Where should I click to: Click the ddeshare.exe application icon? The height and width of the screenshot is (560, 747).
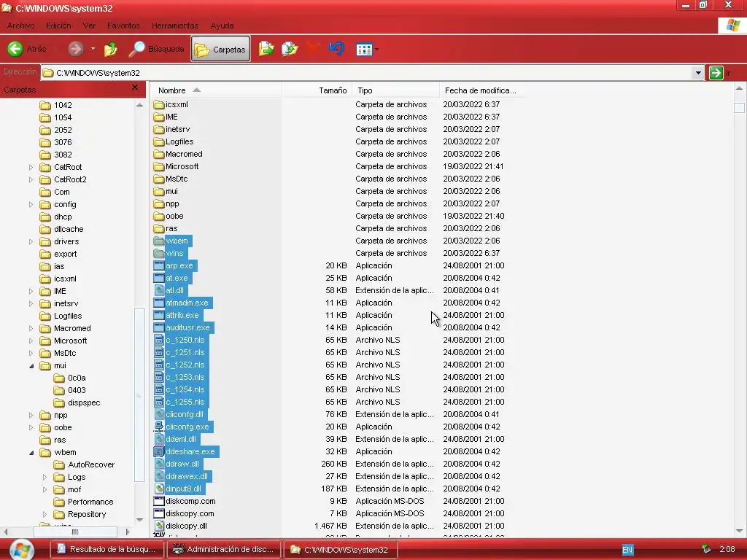(158, 451)
